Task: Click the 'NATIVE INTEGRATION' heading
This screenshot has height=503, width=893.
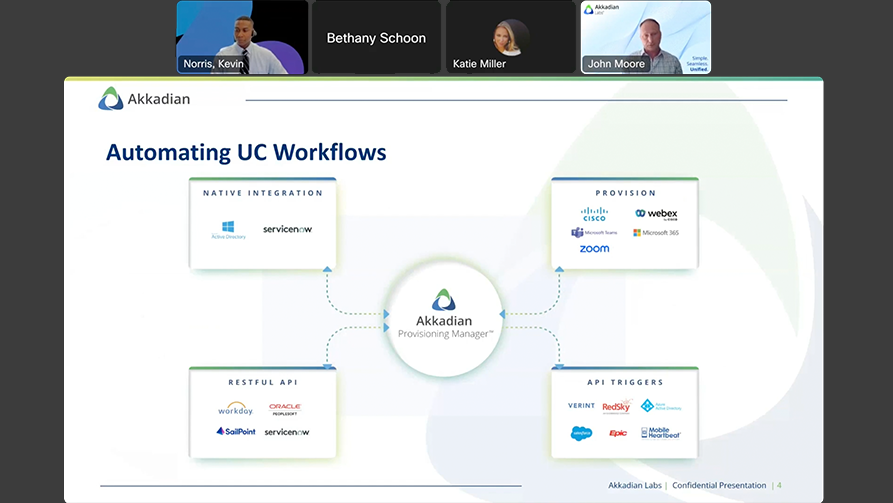Action: click(263, 193)
